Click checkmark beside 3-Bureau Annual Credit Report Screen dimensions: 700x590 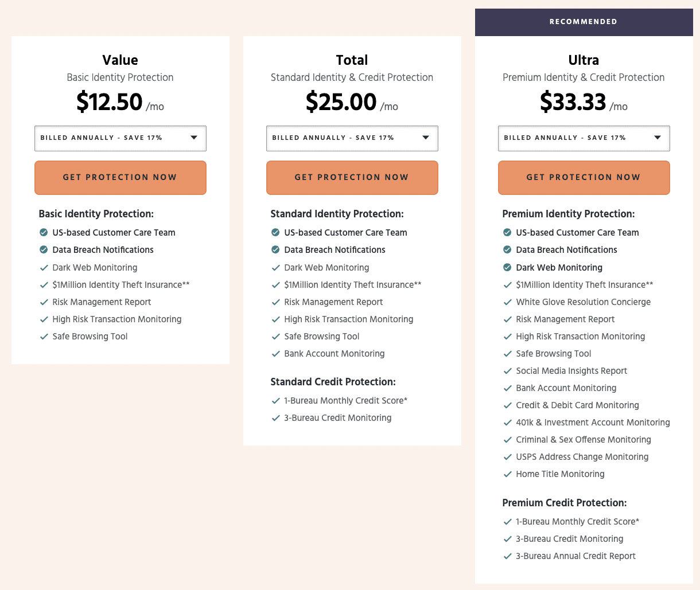pos(507,556)
